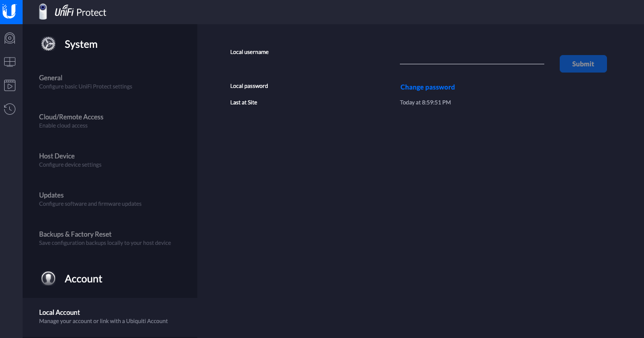This screenshot has height=338, width=644.
Task: Click the Account avatar icon
Action: pyautogui.click(x=48, y=279)
